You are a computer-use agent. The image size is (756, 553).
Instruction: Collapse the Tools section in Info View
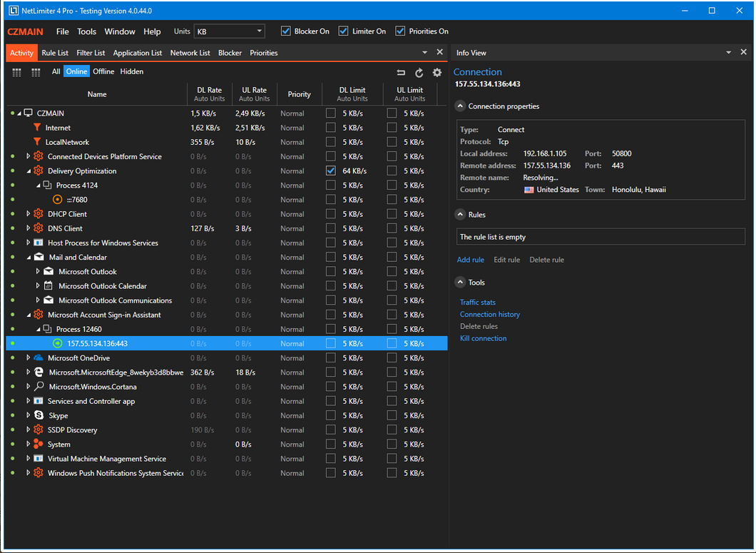tap(461, 283)
